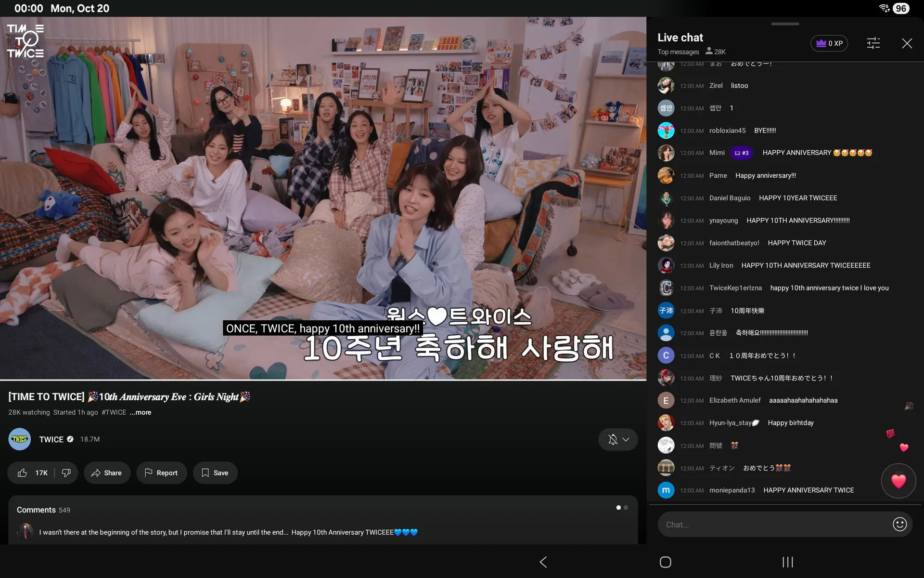The height and width of the screenshot is (578, 924).
Task: Open the 0 XP crown badge
Action: point(829,43)
